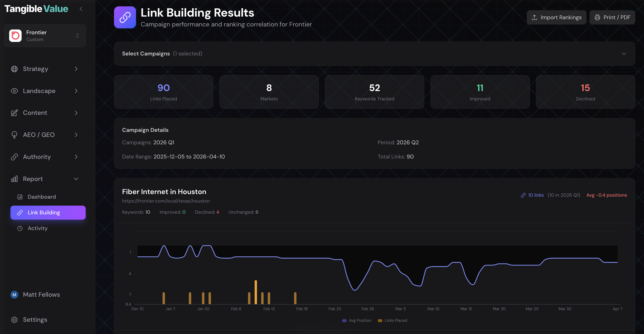The image size is (644, 334).
Task: Click the purple Avg Position color dot
Action: [x=344, y=320]
